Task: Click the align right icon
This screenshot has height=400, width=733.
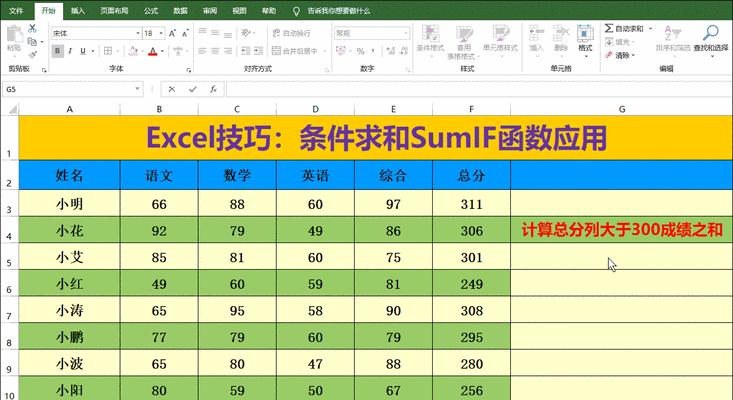Action: 228,50
